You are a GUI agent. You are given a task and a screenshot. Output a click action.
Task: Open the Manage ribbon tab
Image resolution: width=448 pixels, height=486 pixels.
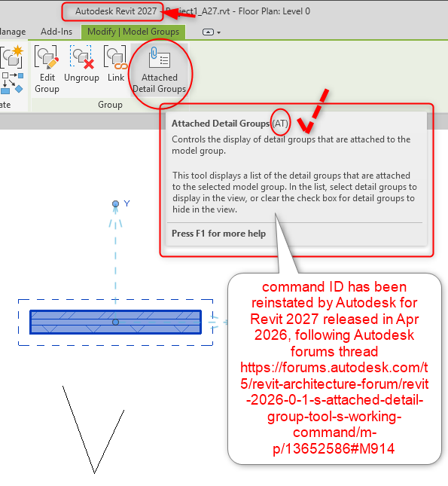[x=12, y=32]
